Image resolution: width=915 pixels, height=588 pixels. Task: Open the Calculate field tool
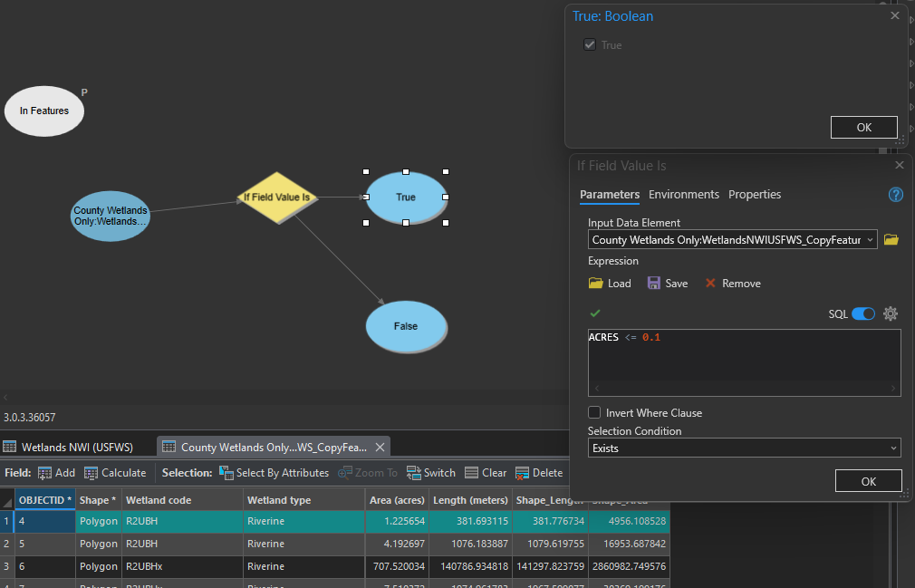[115, 472]
